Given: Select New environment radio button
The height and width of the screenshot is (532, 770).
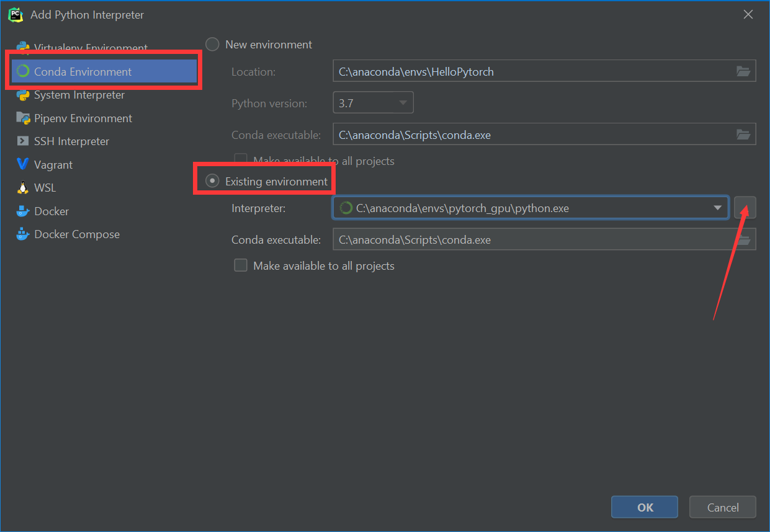Looking at the screenshot, I should tap(212, 44).
